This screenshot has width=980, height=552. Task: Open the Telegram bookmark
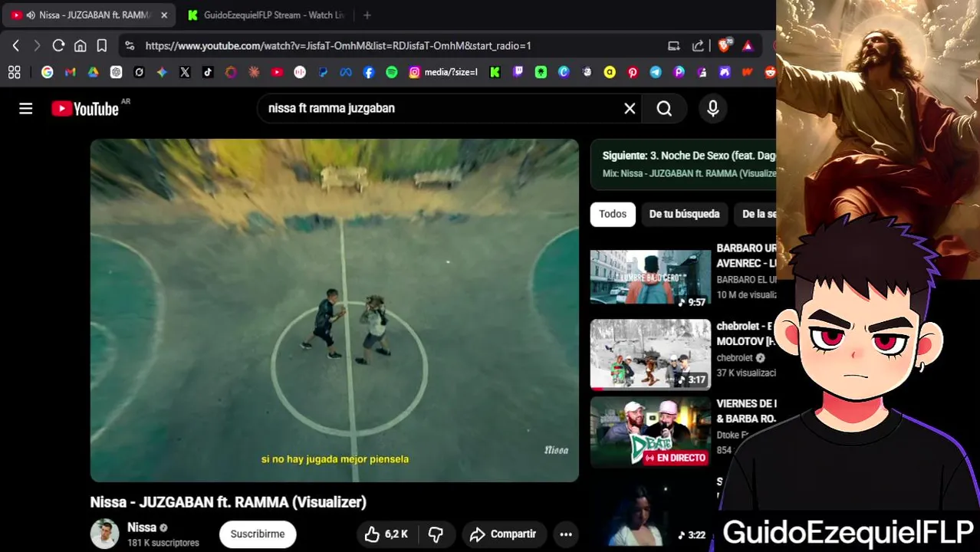[656, 72]
